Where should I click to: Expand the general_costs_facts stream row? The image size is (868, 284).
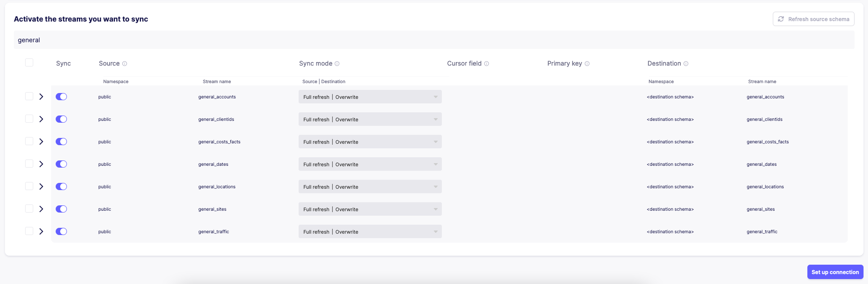41,142
